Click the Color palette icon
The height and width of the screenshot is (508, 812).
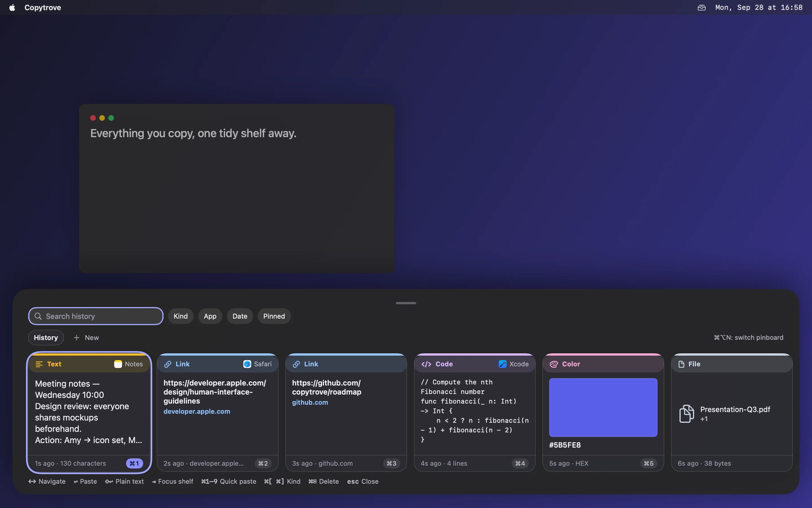coord(554,364)
